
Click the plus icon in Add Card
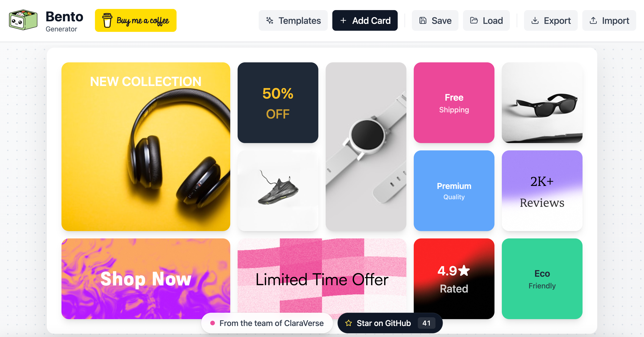click(x=343, y=20)
